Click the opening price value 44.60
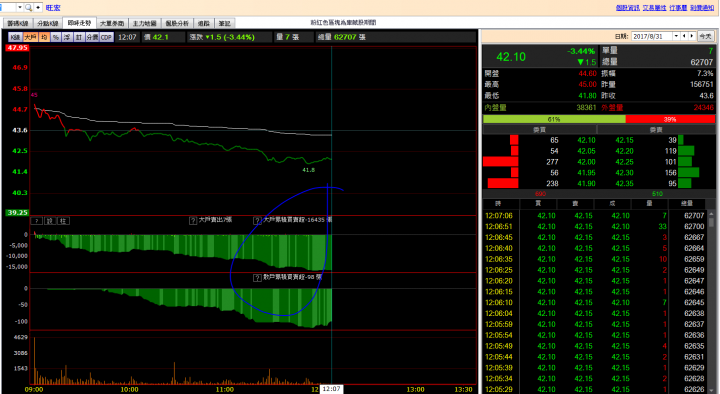 tap(587, 73)
